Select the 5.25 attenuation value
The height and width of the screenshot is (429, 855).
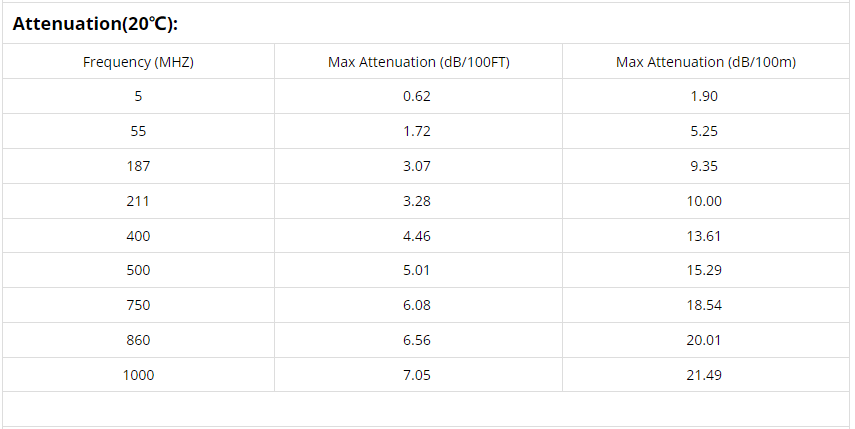click(x=705, y=131)
